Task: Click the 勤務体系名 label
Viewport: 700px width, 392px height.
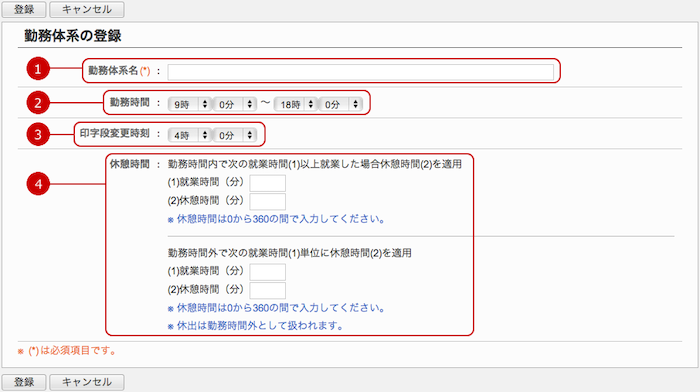Action: coord(119,71)
